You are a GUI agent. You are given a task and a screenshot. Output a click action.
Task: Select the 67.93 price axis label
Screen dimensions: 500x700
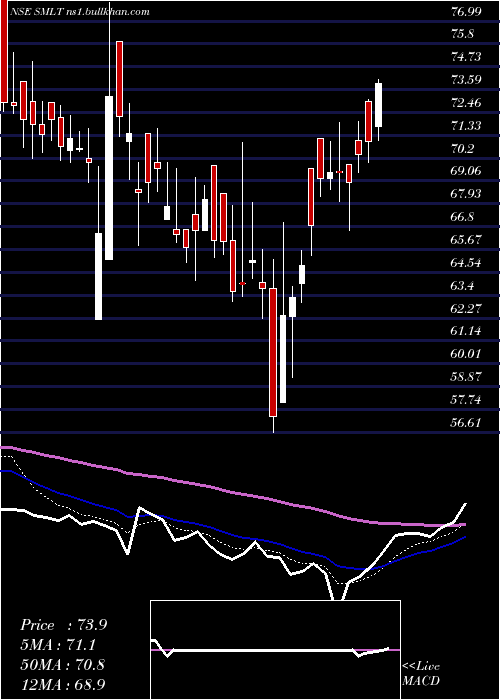tap(466, 194)
